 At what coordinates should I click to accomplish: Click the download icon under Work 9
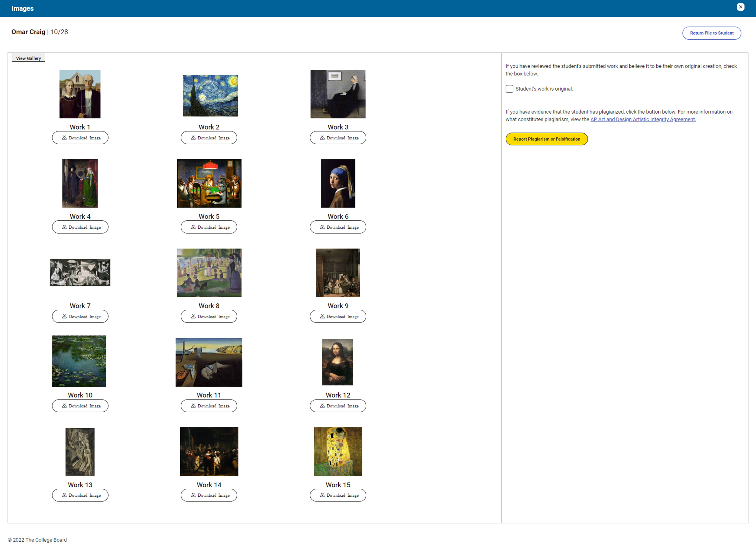322,316
